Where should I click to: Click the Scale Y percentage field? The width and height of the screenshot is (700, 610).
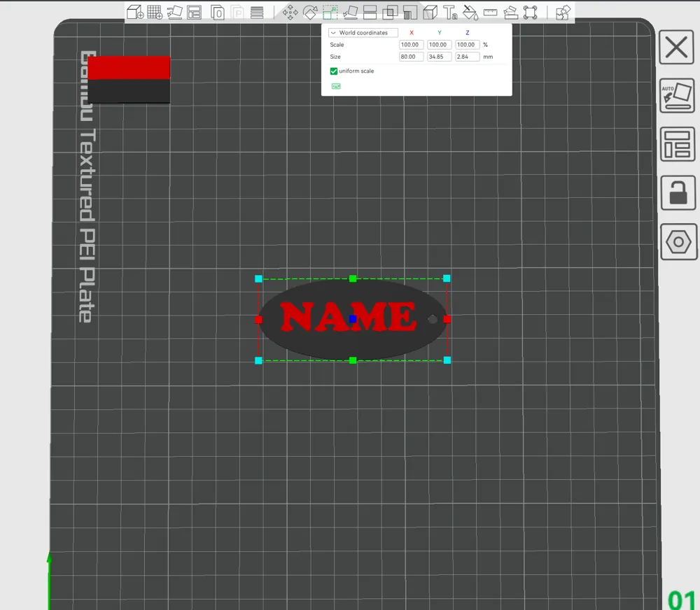(x=440, y=45)
